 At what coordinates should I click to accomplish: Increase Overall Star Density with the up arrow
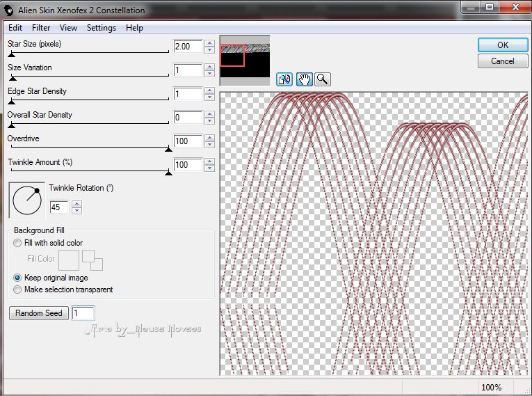[x=210, y=114]
